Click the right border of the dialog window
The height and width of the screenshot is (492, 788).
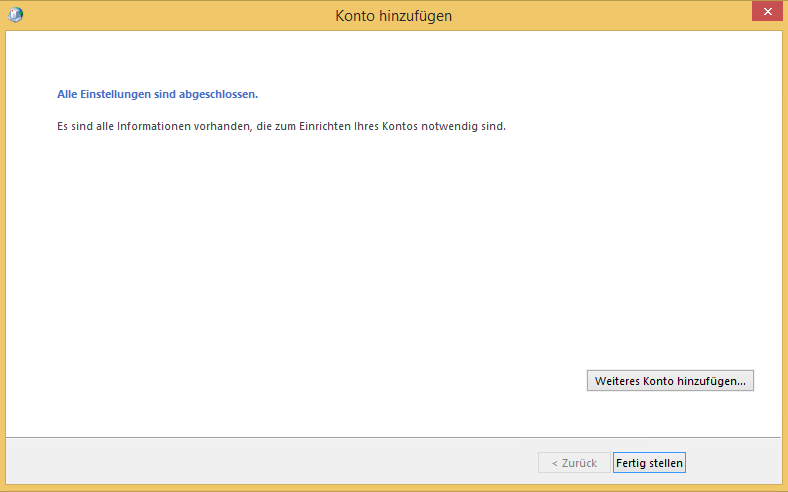pos(784,250)
